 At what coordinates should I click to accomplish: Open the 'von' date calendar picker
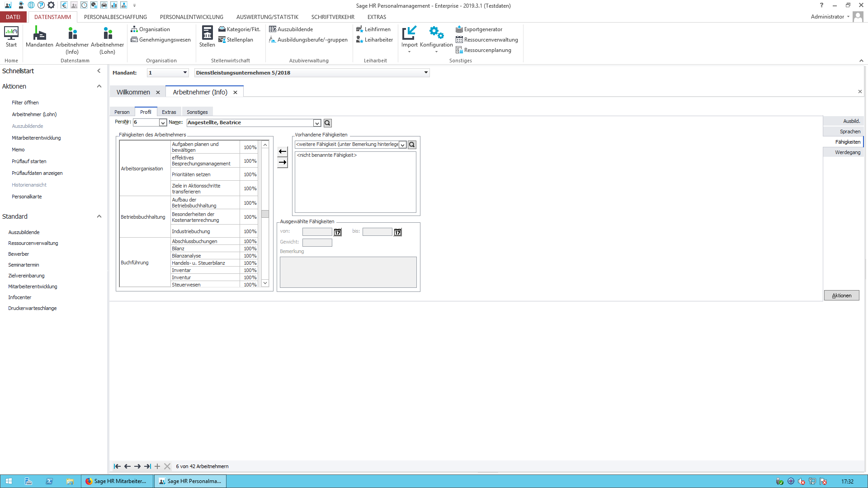(338, 232)
